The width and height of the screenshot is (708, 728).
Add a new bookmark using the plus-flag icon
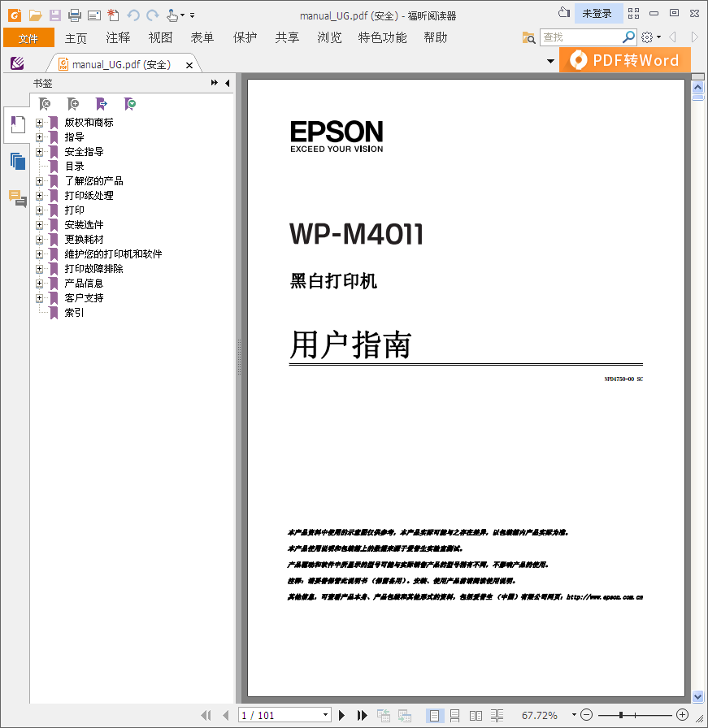pyautogui.click(x=73, y=104)
